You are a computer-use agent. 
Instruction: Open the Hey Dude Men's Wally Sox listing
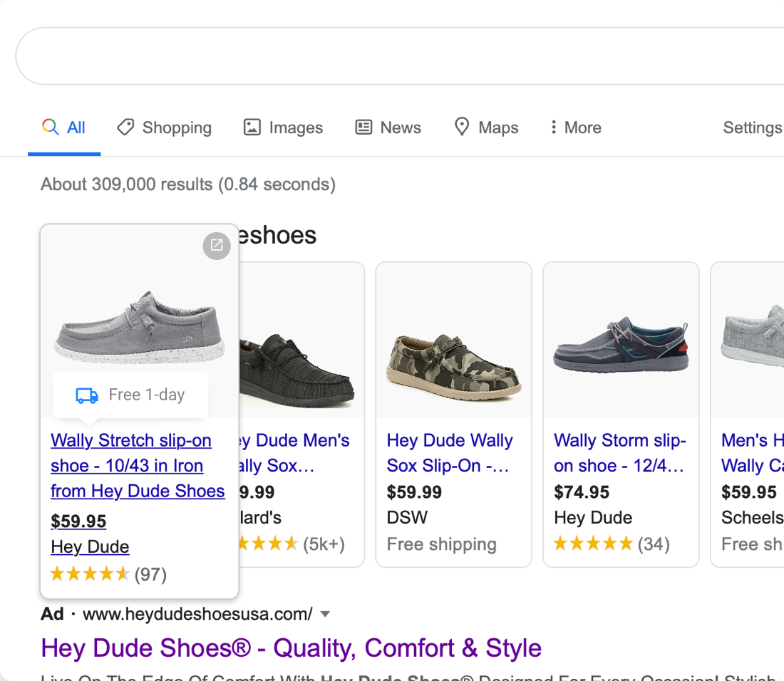coord(294,452)
